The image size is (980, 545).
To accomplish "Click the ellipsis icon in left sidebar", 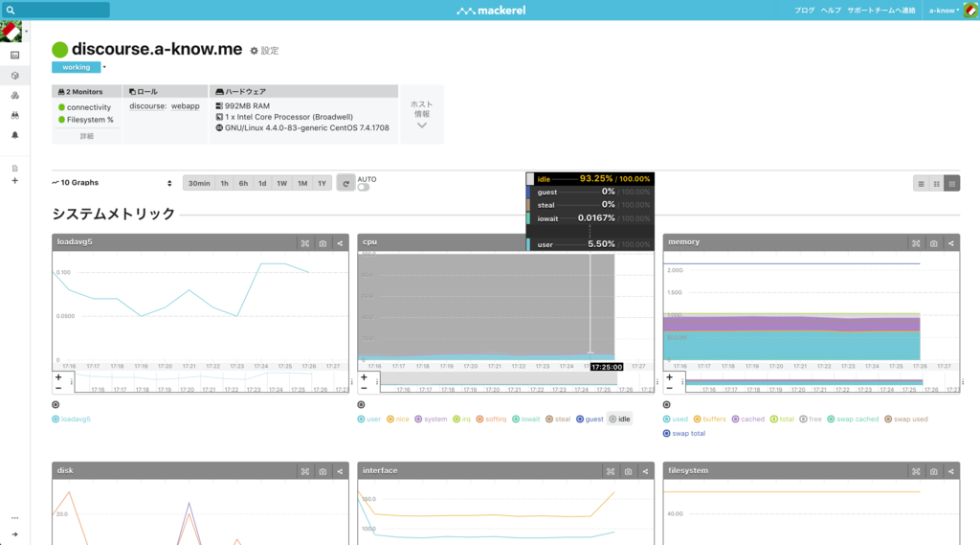I will pyautogui.click(x=15, y=518).
